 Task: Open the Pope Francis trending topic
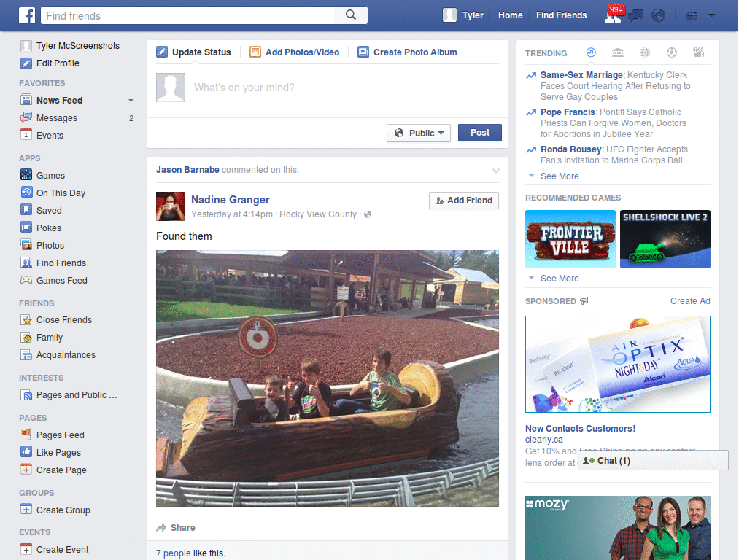(x=568, y=112)
